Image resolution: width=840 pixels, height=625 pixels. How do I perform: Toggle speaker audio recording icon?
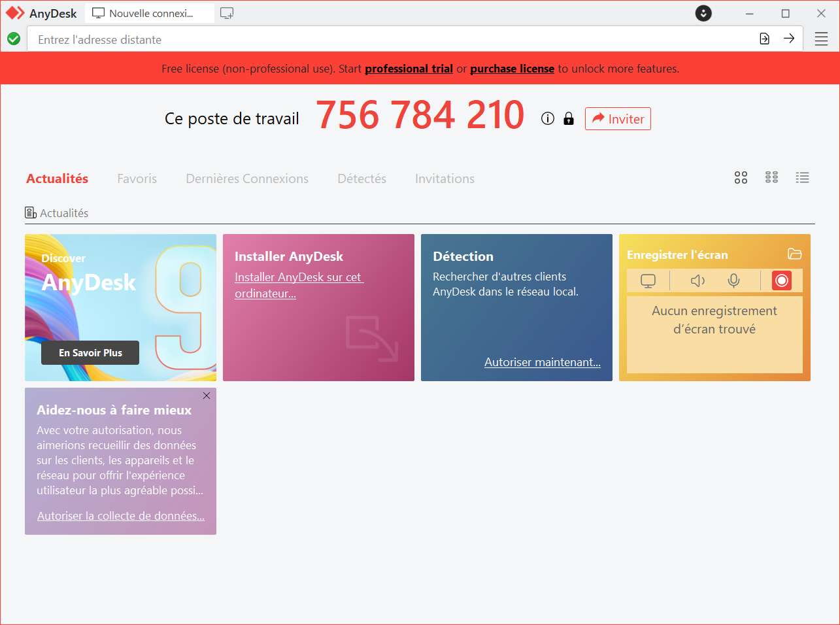tap(697, 281)
